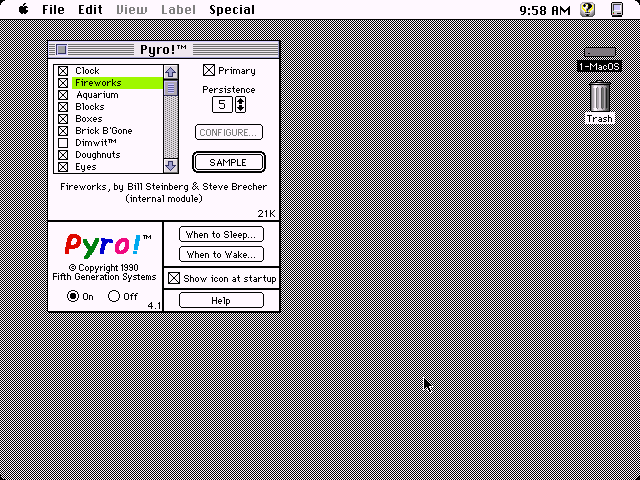Toggle the Fireworks module checkbox
This screenshot has width=640, height=480.
63,83
